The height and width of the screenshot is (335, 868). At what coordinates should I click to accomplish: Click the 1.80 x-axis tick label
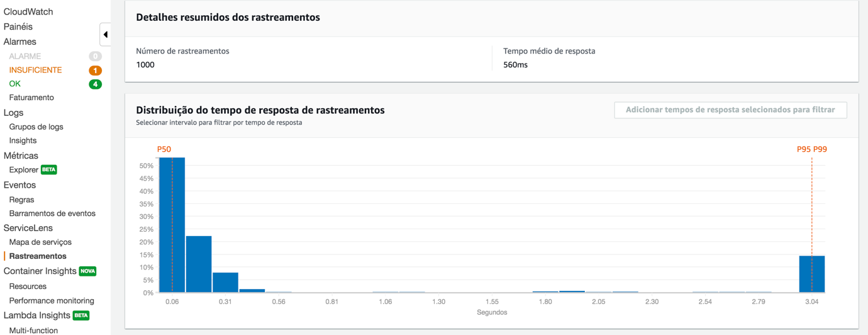pyautogui.click(x=545, y=302)
